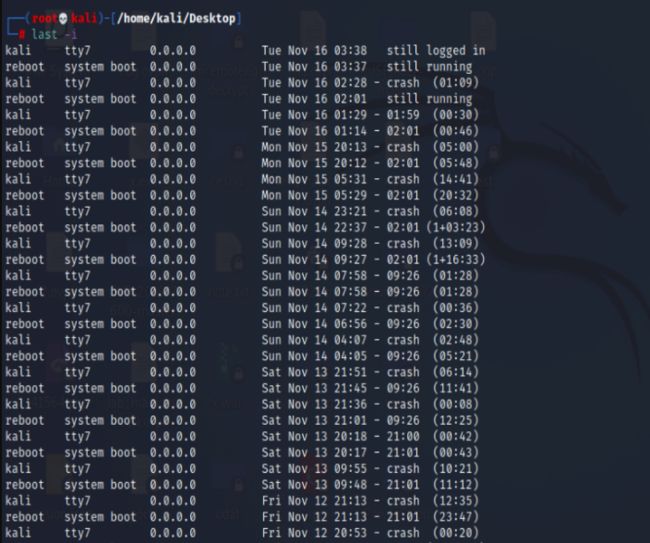Screen dimensions: 650x543
Task: Click the '(05:21)' uptime value
Action: pos(456,356)
